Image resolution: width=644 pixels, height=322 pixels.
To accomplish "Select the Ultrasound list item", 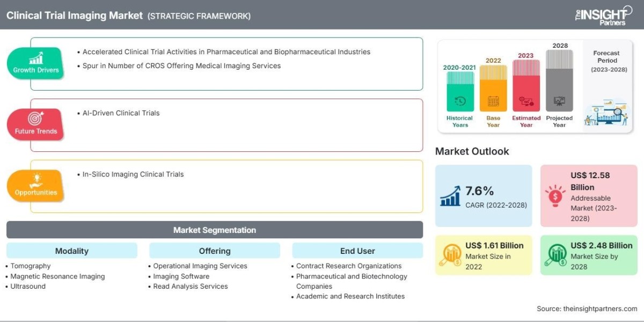I will 28,286.
